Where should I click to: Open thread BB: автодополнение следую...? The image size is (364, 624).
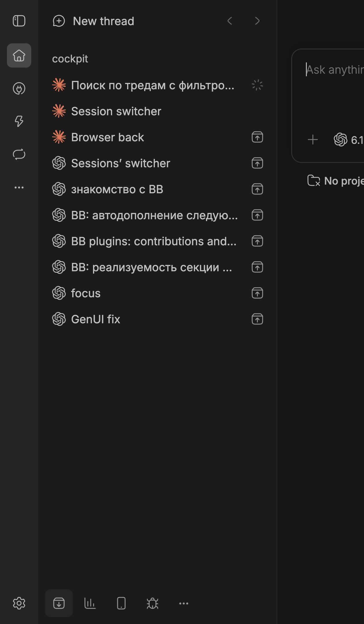(157, 215)
